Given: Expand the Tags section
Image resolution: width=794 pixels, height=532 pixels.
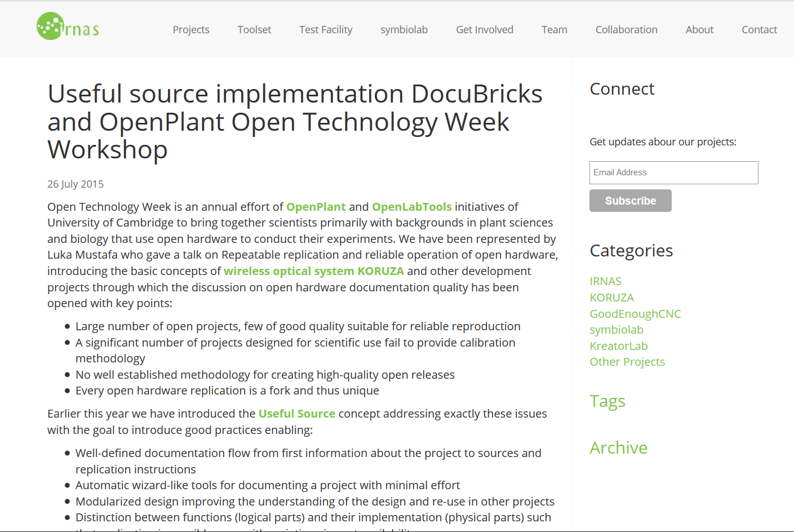Looking at the screenshot, I should click(x=607, y=401).
